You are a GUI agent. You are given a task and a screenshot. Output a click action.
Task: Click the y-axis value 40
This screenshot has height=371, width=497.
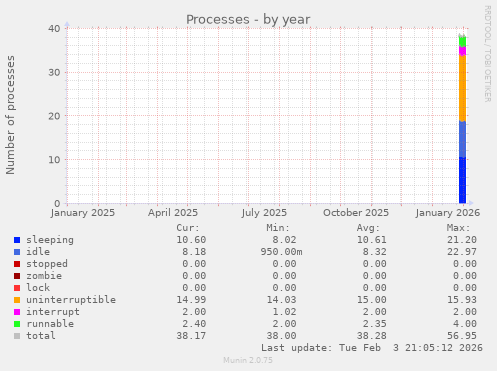[x=54, y=29]
